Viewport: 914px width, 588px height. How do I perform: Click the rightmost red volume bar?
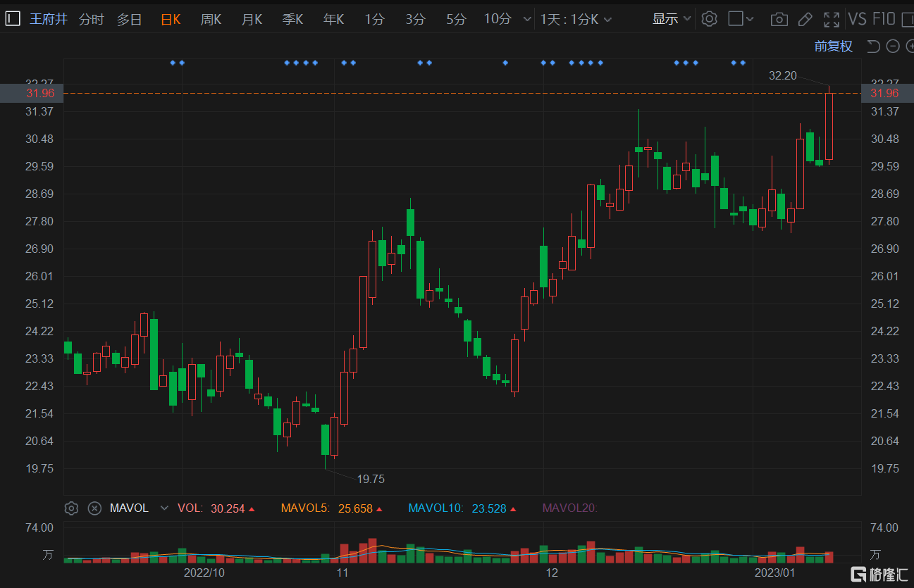829,557
